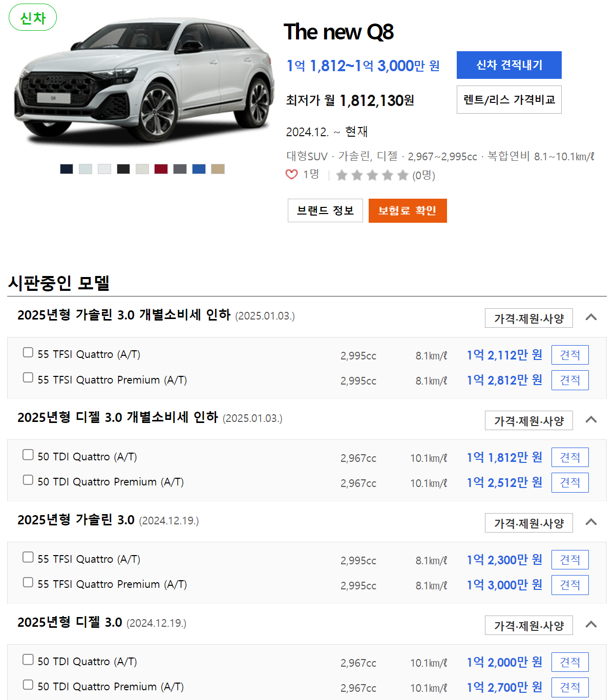The height and width of the screenshot is (700, 616).
Task: Click price 1억 1,812만 원 in diesel row
Action: [504, 457]
